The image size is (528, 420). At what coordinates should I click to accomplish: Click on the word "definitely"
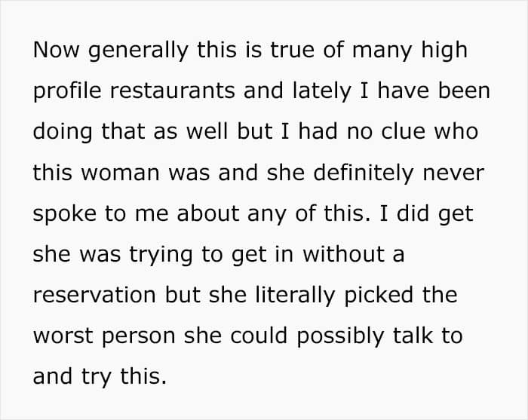point(364,173)
